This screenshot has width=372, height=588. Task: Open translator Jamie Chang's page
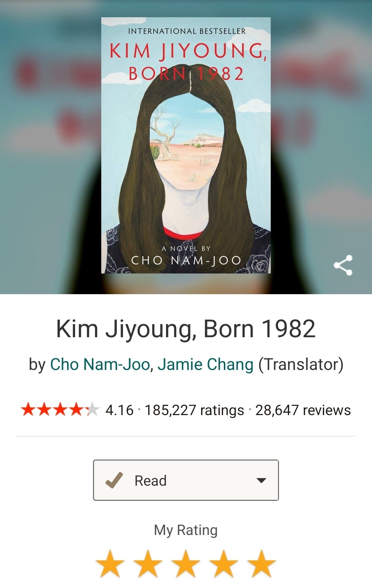(x=205, y=364)
